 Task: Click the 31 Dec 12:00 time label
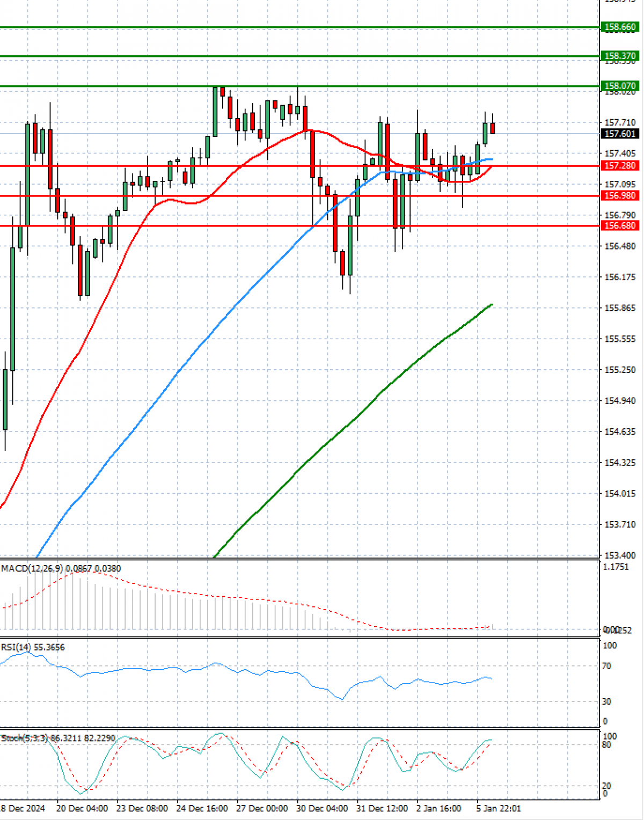pyautogui.click(x=382, y=808)
